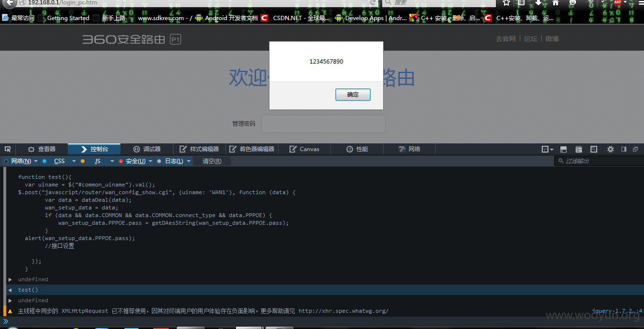Go to the home page icon
Screen dimensions: 644x329
coord(556,2)
